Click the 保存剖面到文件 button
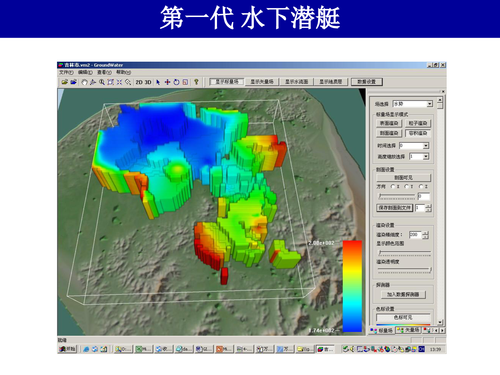 click(x=395, y=208)
